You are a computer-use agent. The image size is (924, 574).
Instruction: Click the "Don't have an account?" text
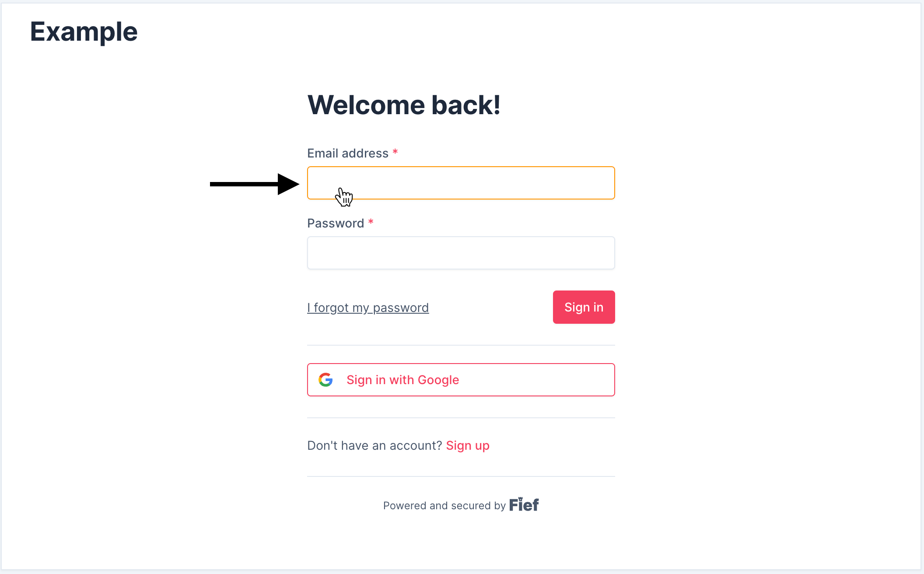[x=374, y=445]
